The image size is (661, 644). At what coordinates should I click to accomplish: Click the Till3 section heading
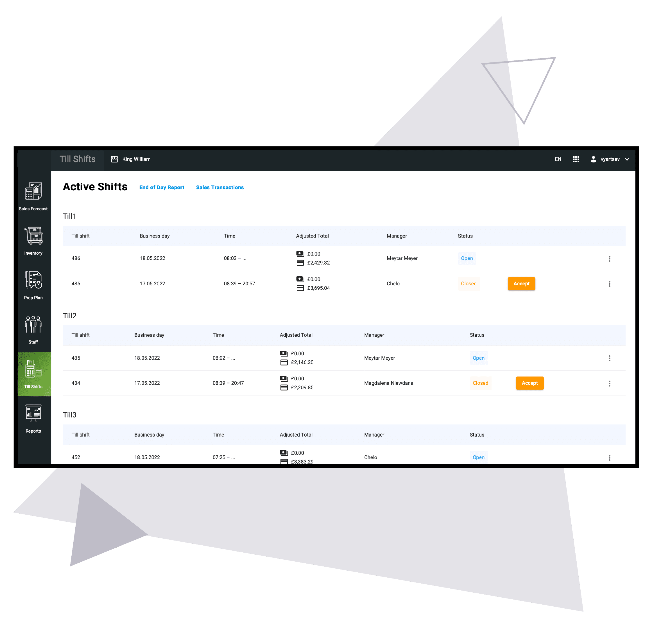tap(70, 415)
